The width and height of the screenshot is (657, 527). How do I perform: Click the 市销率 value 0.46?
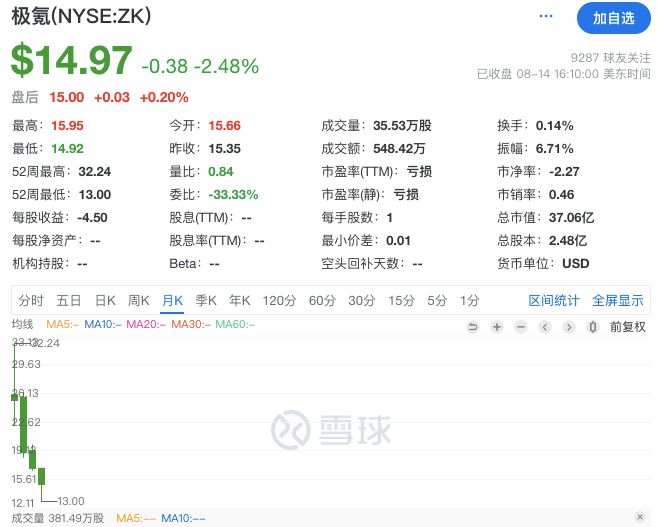pyautogui.click(x=561, y=195)
